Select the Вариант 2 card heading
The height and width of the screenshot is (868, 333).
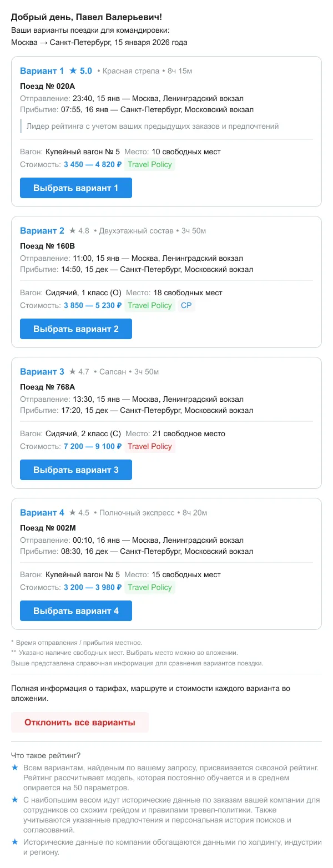(x=42, y=230)
